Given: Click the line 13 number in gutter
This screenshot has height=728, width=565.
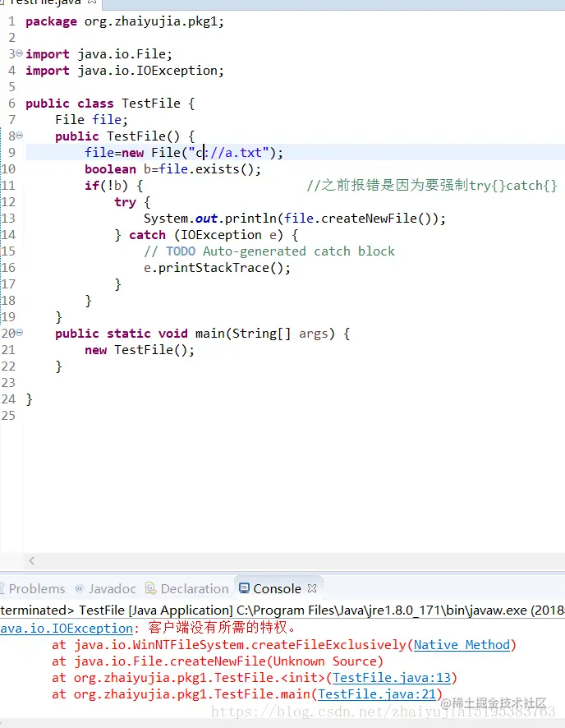Looking at the screenshot, I should pos(8,219).
